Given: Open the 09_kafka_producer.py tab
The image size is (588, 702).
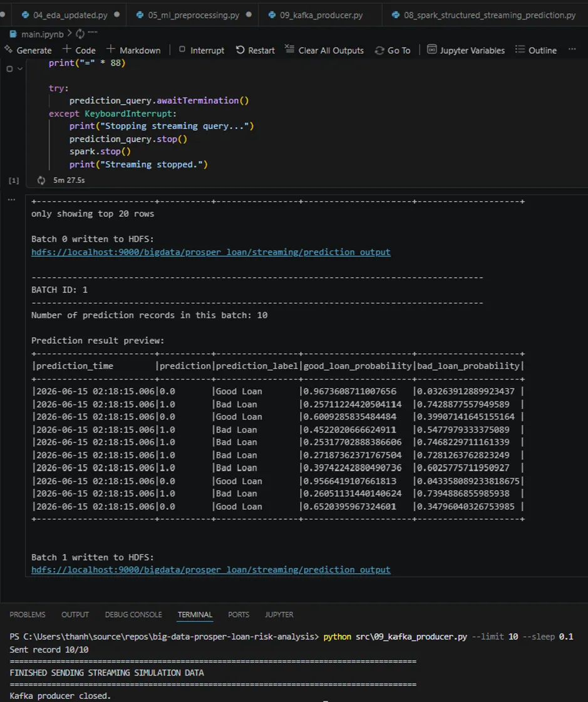Looking at the screenshot, I should tap(321, 15).
